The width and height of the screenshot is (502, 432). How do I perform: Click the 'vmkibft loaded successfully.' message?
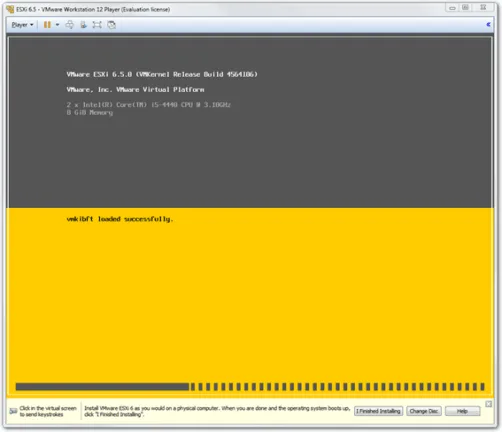[120, 219]
